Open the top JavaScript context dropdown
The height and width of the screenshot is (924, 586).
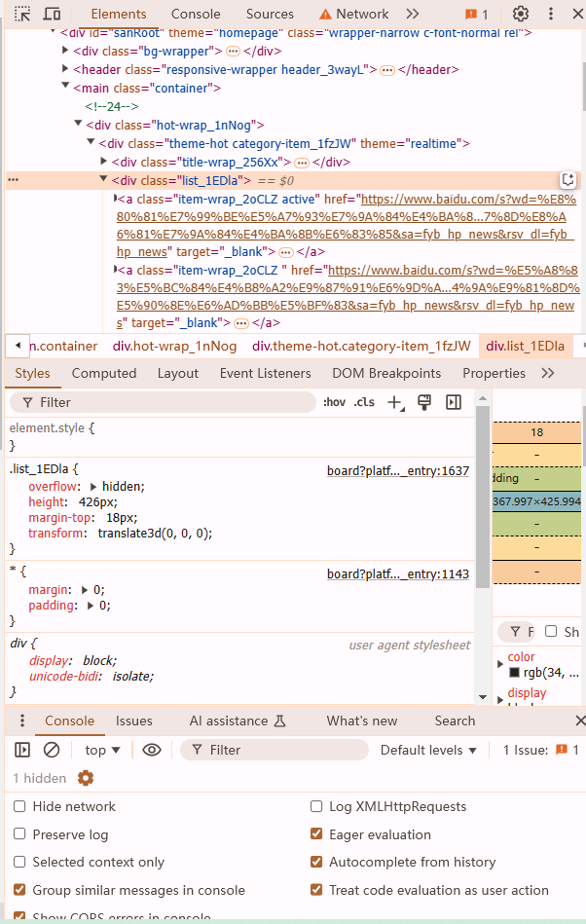(102, 750)
